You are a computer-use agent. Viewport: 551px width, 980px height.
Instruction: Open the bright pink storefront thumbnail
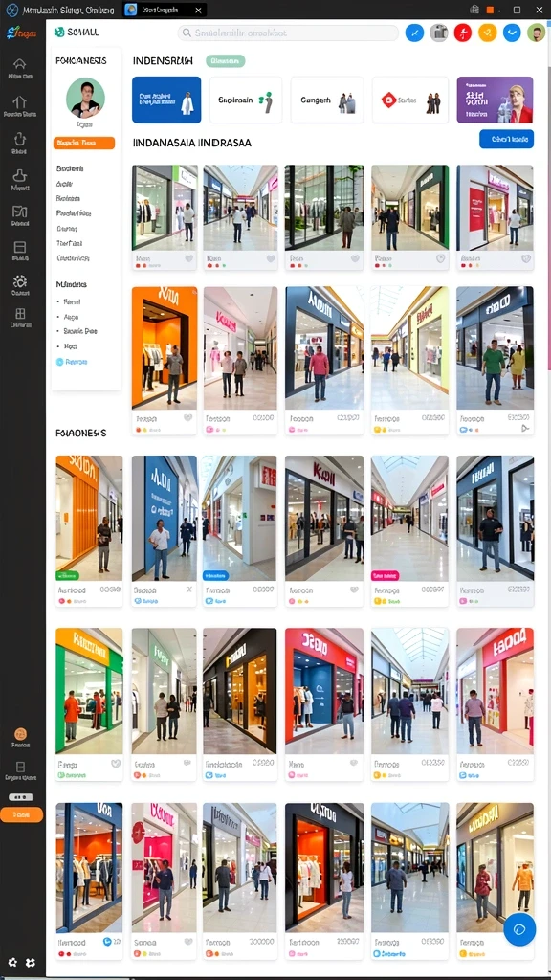point(165,867)
